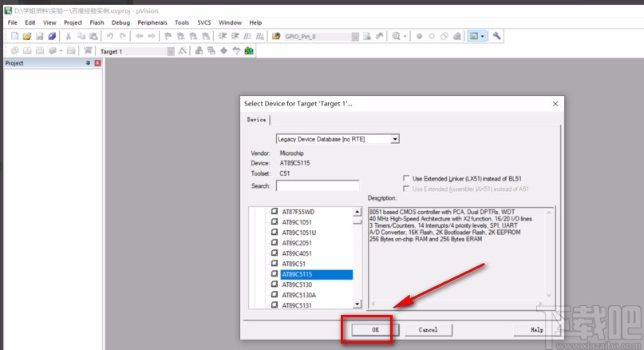Click the Start/Stop Debug Session icon

396,36
